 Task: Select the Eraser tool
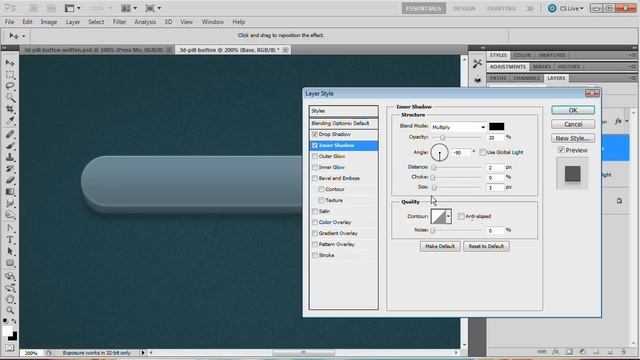pos(10,180)
